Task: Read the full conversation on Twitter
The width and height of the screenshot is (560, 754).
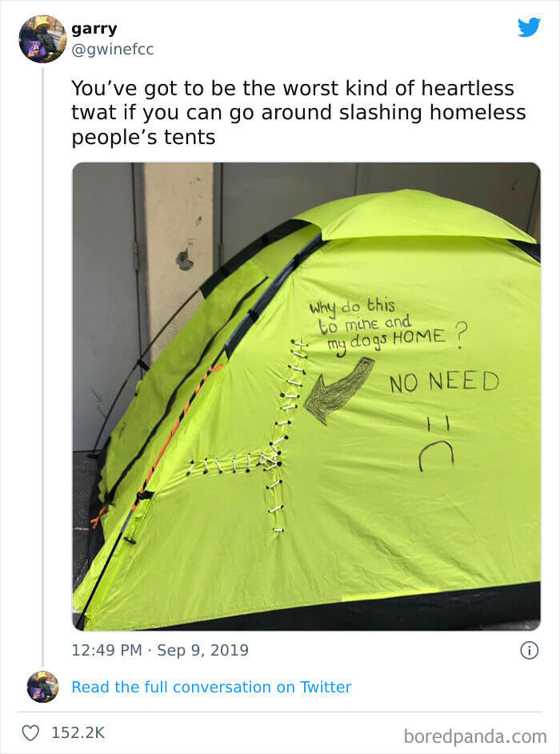Action: pyautogui.click(x=211, y=687)
